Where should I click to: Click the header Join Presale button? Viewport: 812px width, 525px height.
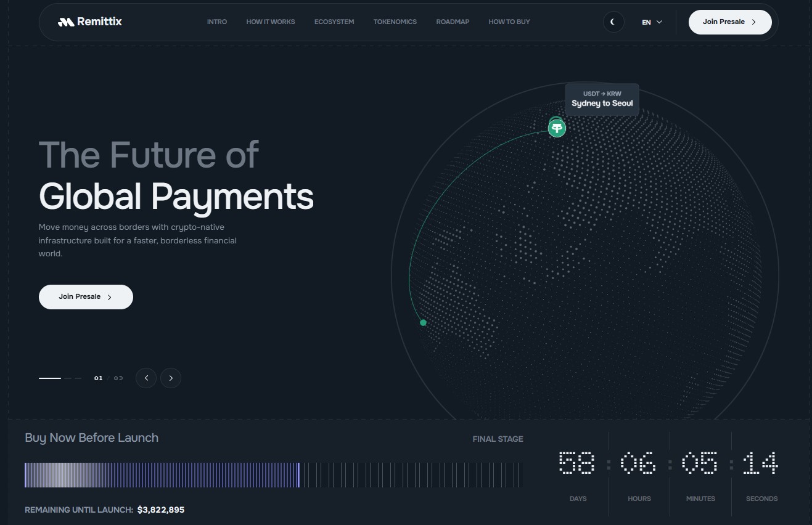(730, 22)
